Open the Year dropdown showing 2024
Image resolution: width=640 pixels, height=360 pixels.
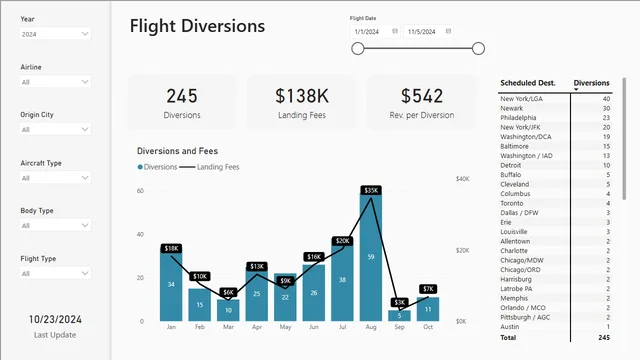click(56, 34)
